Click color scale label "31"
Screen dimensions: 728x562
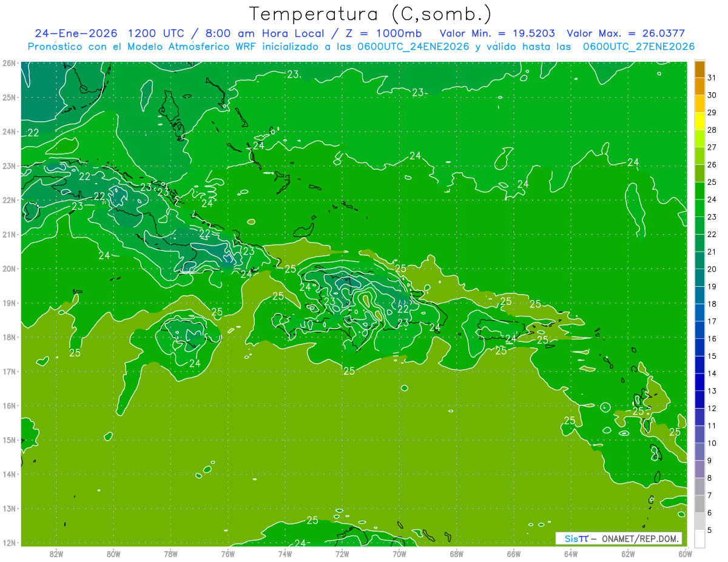coord(712,78)
